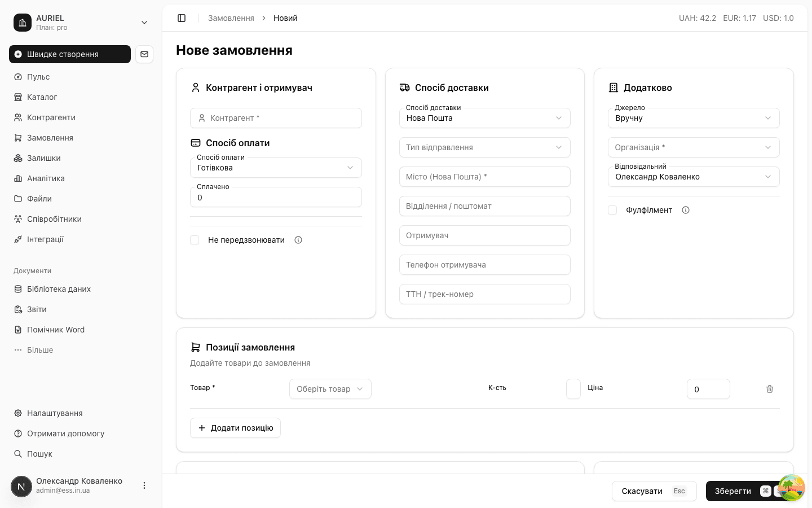
Task: Enable the Не передзвонювати checkbox
Action: pyautogui.click(x=195, y=240)
